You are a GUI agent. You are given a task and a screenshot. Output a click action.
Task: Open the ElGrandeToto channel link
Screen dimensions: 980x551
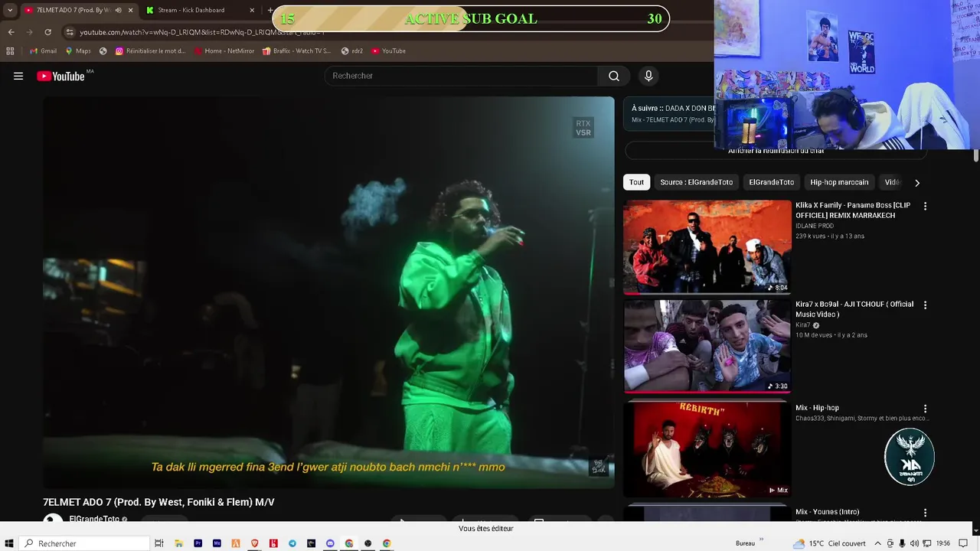(94, 519)
